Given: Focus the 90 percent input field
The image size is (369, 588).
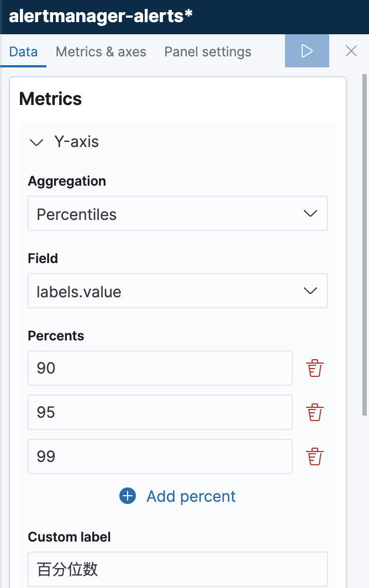Looking at the screenshot, I should click(x=160, y=368).
